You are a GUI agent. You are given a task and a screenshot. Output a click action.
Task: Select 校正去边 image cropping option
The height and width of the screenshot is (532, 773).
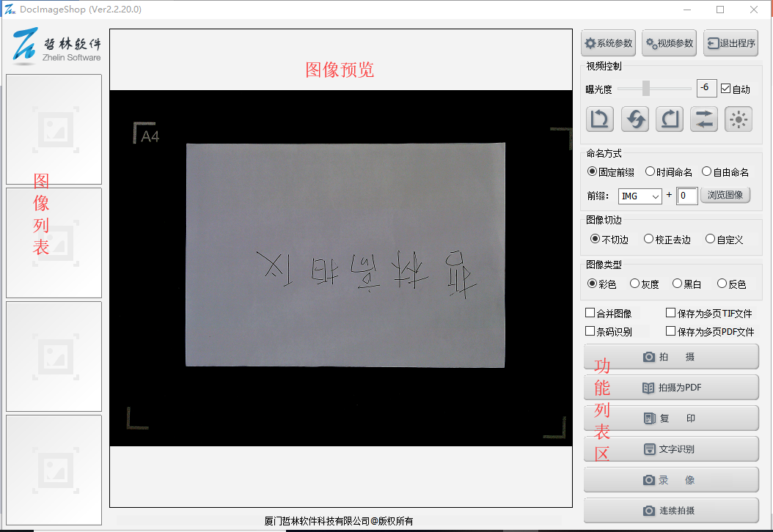(x=648, y=239)
